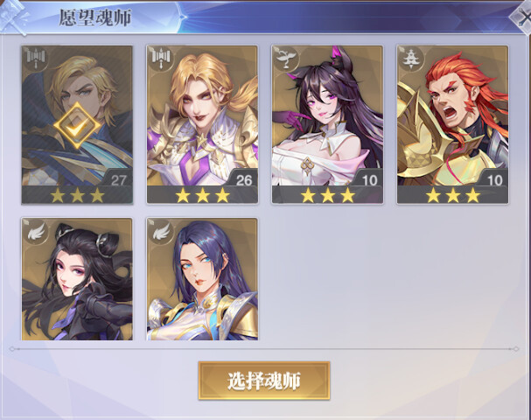Click wing icon on blue-haired woman card
The height and width of the screenshot is (420, 531).
pyautogui.click(x=161, y=231)
